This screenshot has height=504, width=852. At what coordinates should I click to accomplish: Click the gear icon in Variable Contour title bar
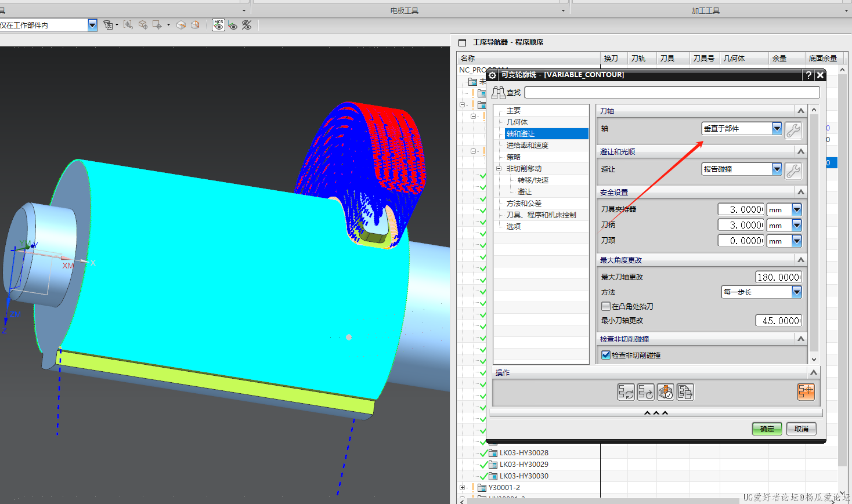(492, 75)
